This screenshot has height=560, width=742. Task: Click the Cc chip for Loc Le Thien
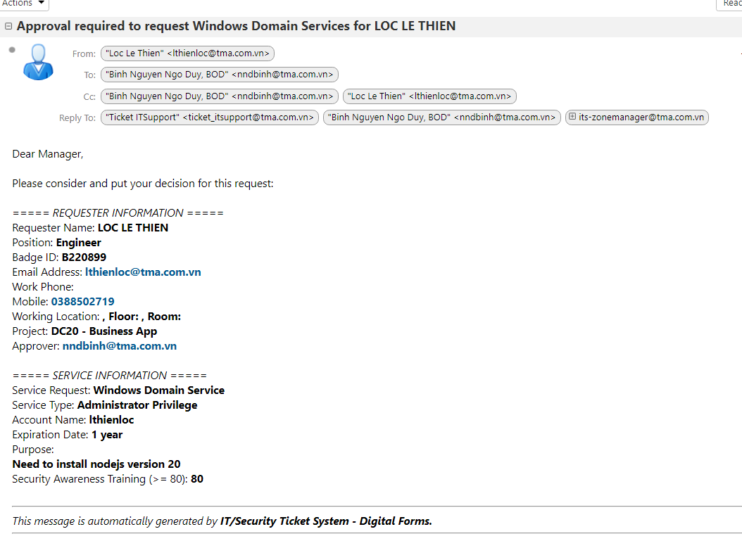coord(429,96)
